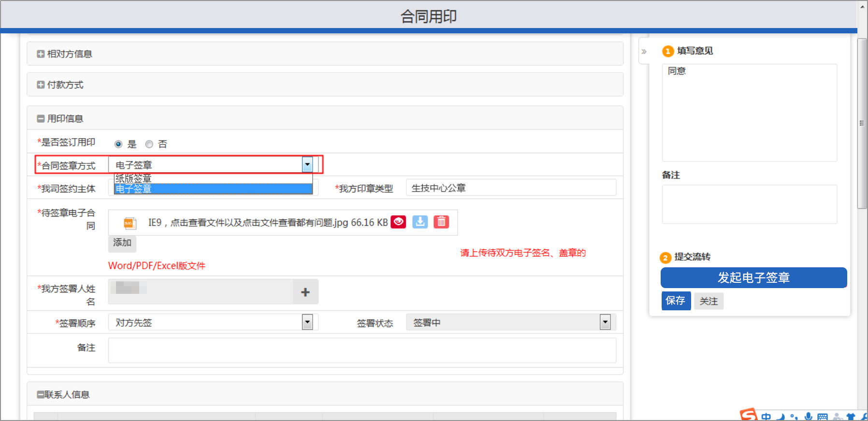Collapse the 联系人信息 section
This screenshot has height=421, width=868.
pyautogui.click(x=41, y=395)
